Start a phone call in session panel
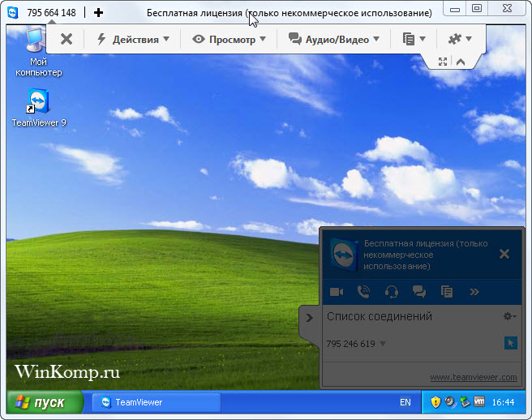 pos(363,292)
